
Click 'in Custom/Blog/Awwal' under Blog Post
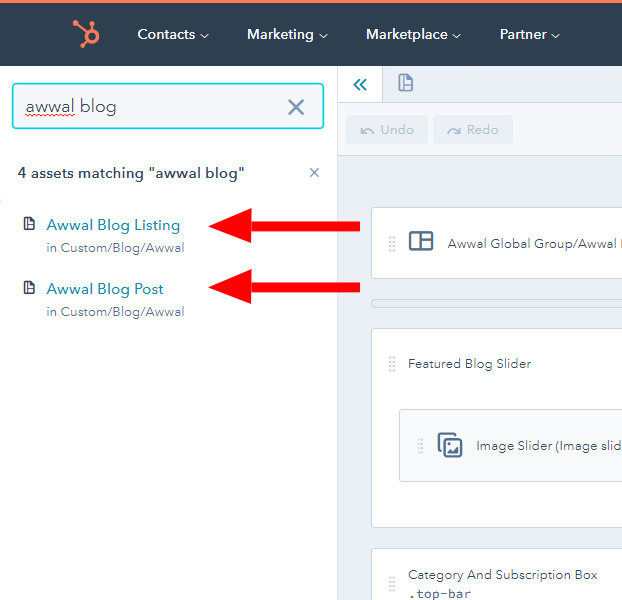pos(115,312)
